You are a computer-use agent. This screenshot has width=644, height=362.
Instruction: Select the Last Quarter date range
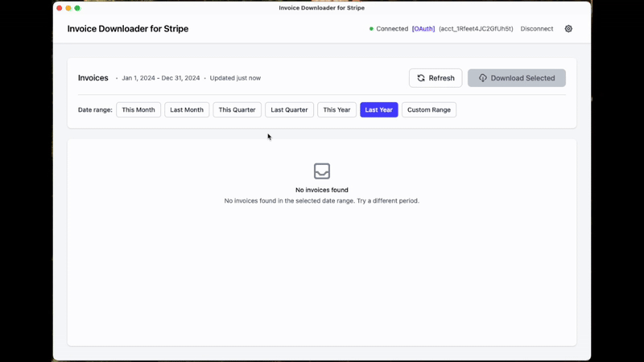pyautogui.click(x=289, y=109)
